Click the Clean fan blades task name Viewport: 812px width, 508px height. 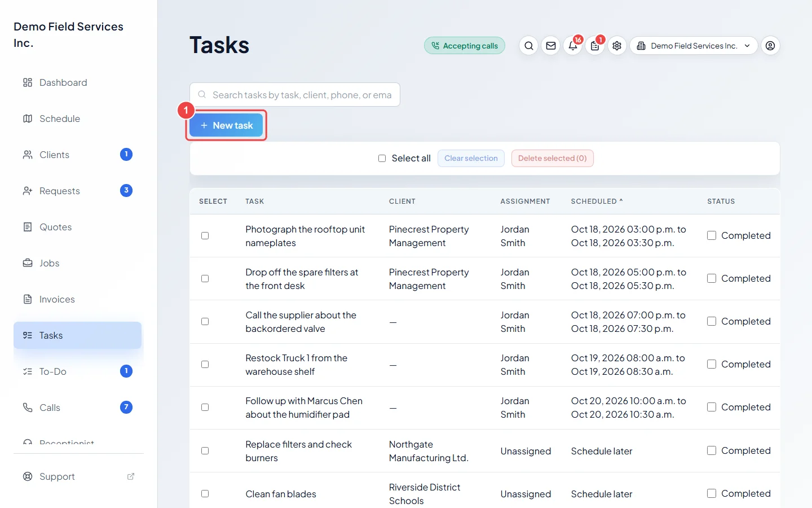(281, 494)
